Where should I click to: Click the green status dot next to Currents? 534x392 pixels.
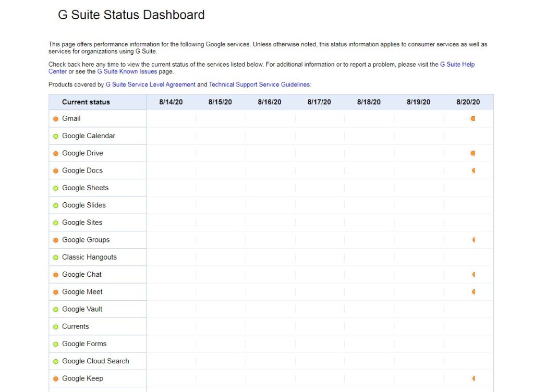tap(55, 326)
